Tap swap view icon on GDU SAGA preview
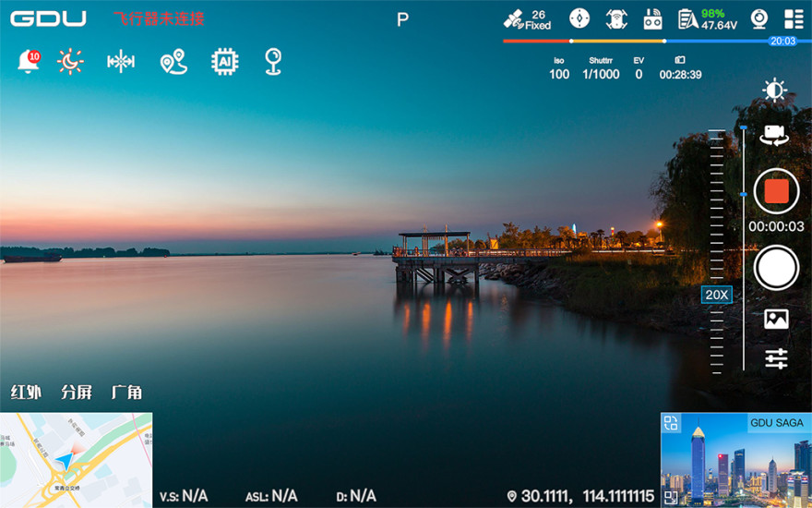Viewport: 812px width, 508px height. tap(671, 423)
